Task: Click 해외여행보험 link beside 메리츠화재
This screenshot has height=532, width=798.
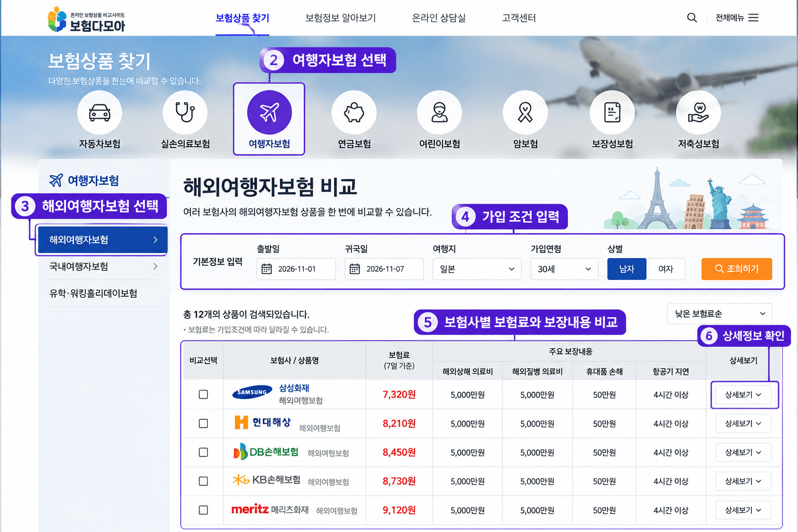Action: coord(337,511)
